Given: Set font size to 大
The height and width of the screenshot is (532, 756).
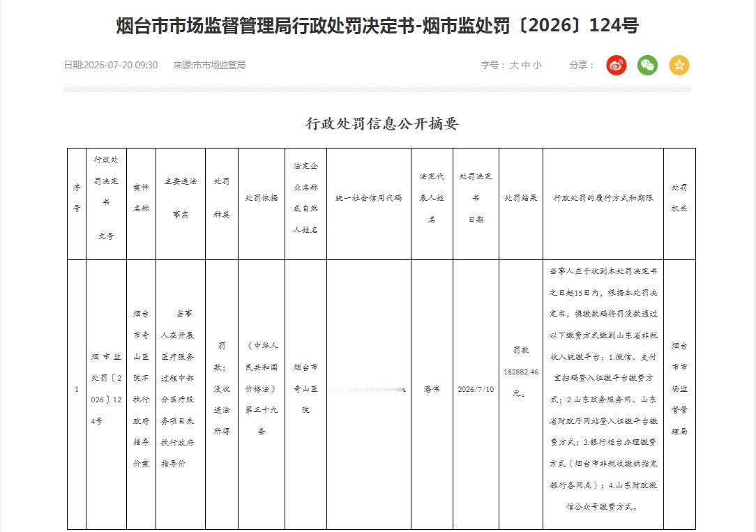Looking at the screenshot, I should [x=514, y=65].
